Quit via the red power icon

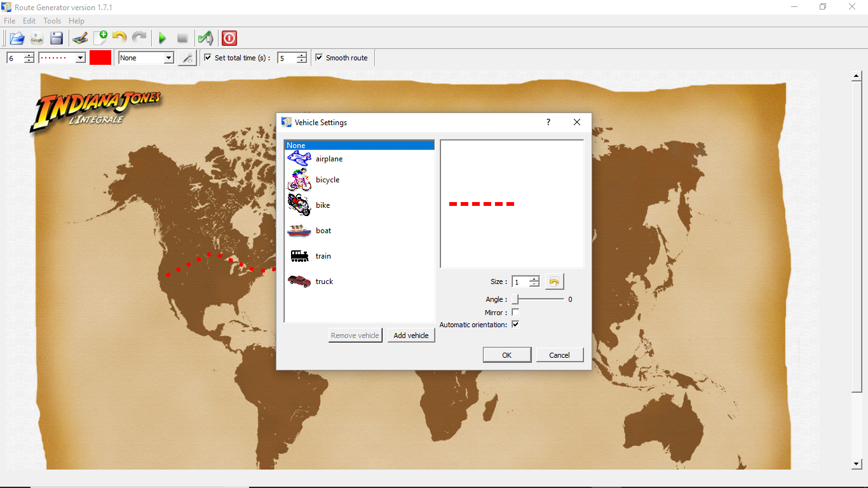[229, 38]
